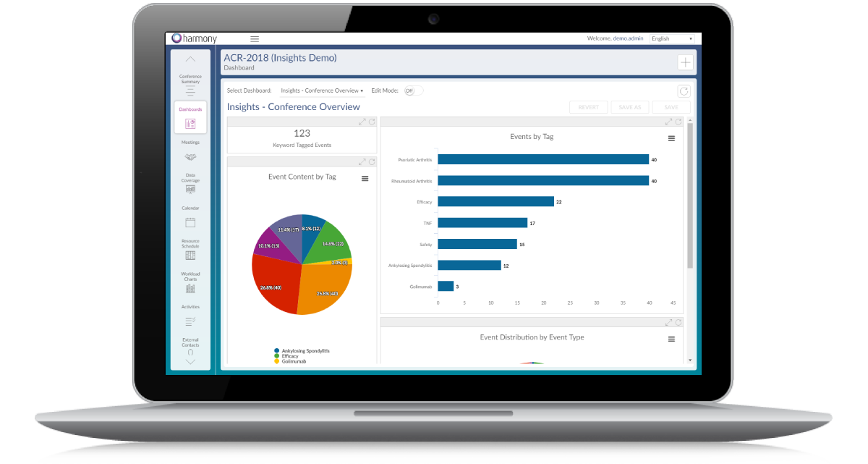Open the Resource Schedule grid icon
This screenshot has height=464, width=868.
point(190,256)
